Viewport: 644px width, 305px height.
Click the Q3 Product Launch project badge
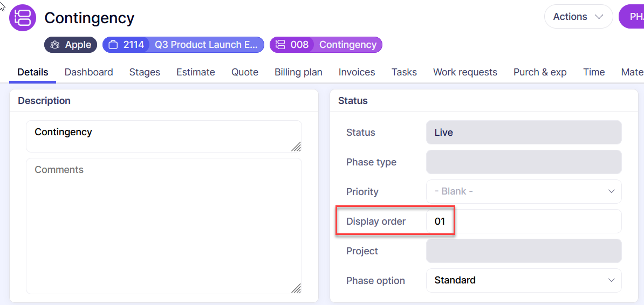tap(205, 45)
